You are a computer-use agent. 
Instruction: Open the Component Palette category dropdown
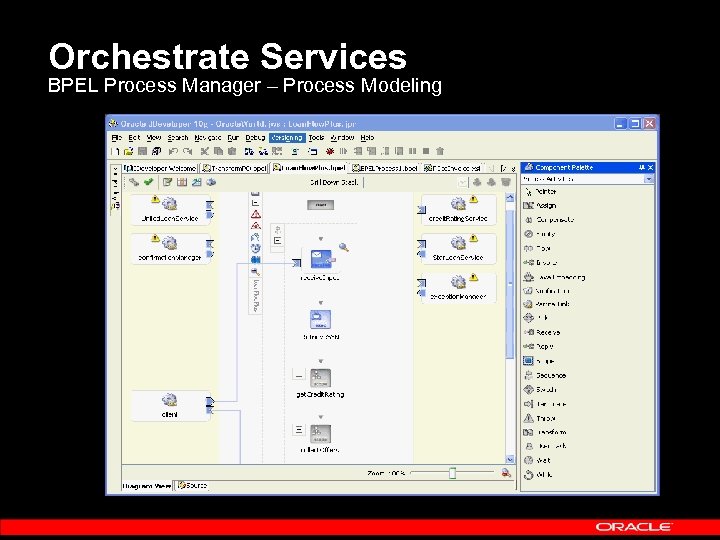coord(648,179)
